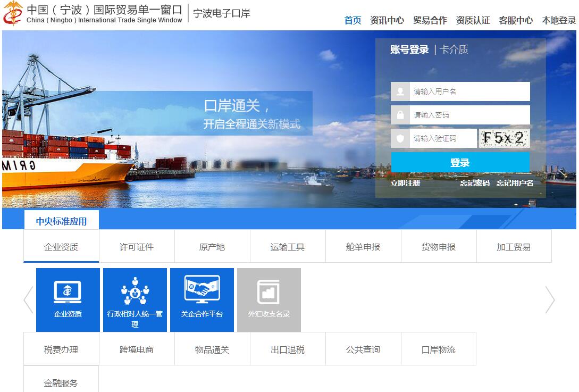Select the 出口退税 category tab
This screenshot has height=392, width=579.
(288, 349)
